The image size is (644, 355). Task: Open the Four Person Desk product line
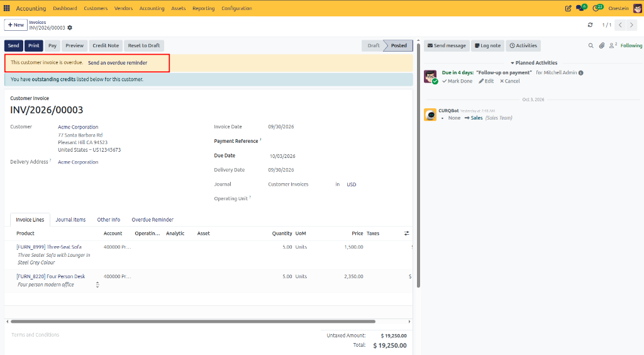50,276
